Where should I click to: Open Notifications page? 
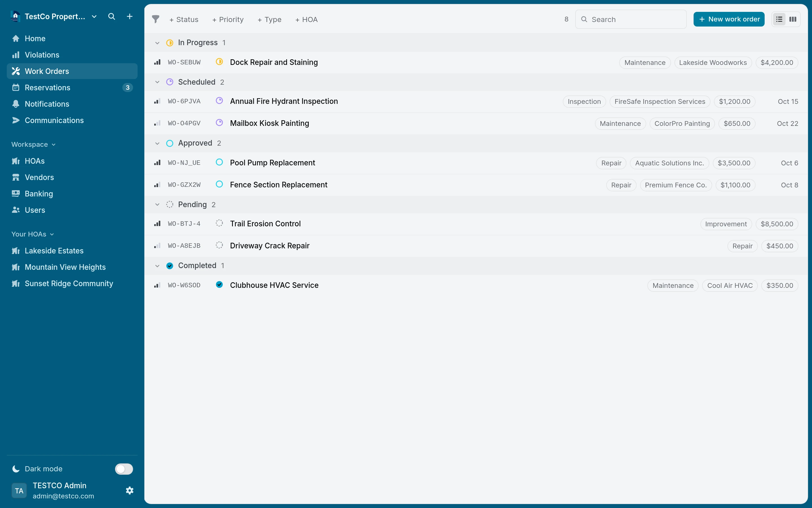tap(72, 104)
